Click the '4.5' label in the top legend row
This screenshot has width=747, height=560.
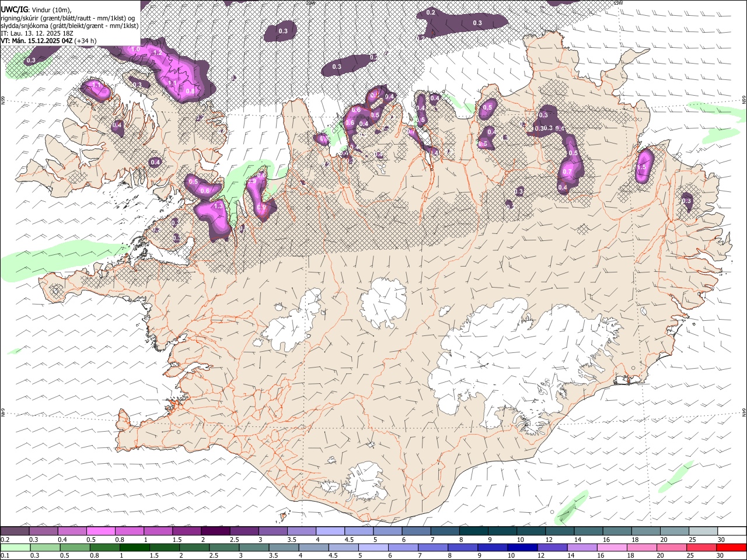click(349, 540)
